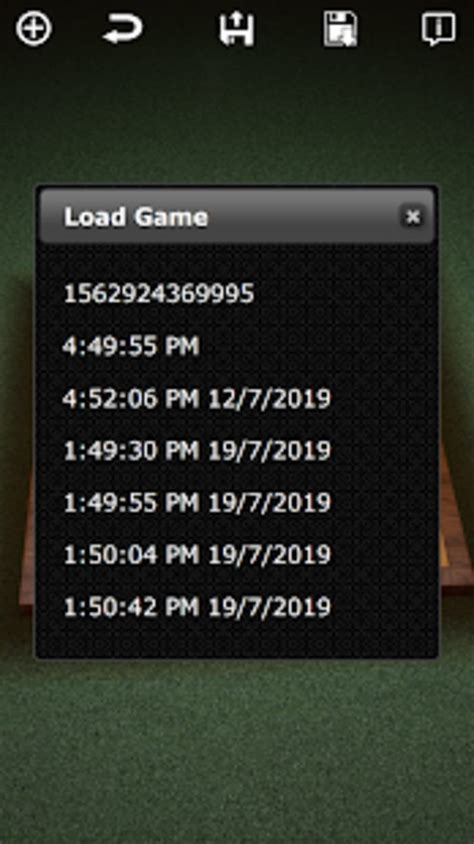The height and width of the screenshot is (844, 474).
Task: Open the 1:50:42 PM 19/7/2019 save
Action: pos(197,607)
